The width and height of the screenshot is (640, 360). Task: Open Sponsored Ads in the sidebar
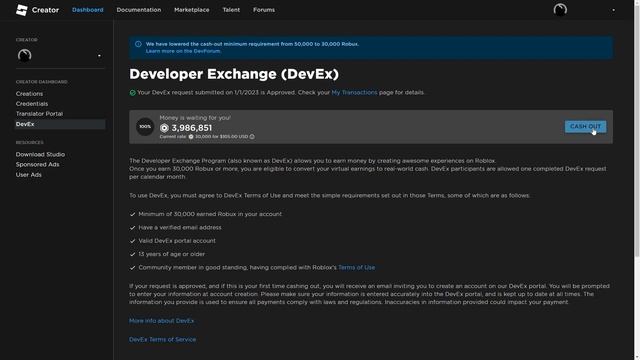[x=38, y=164]
